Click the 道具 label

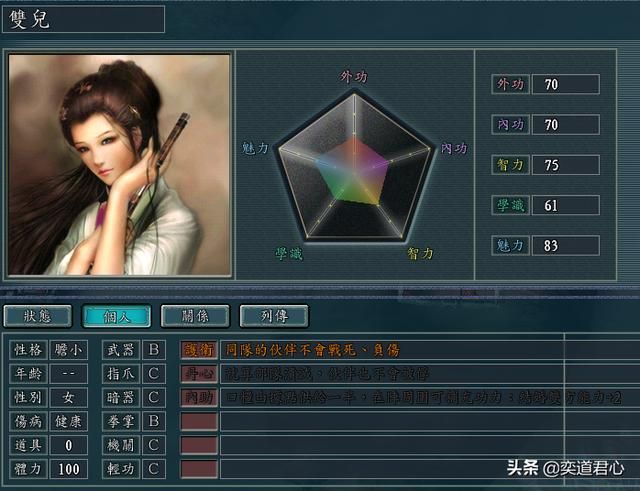pos(28,445)
